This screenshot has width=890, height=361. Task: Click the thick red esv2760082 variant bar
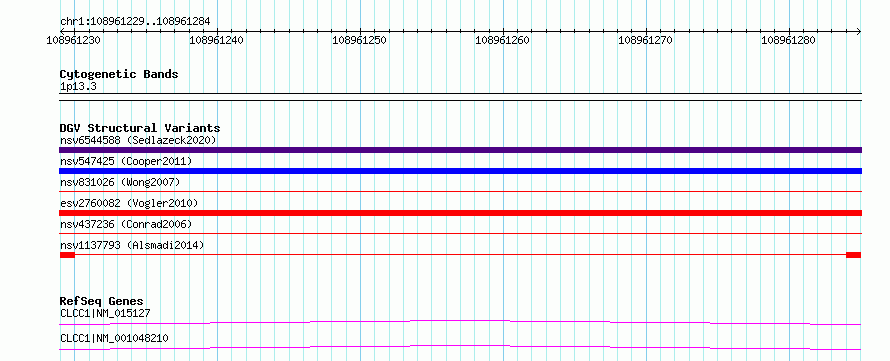coord(460,213)
